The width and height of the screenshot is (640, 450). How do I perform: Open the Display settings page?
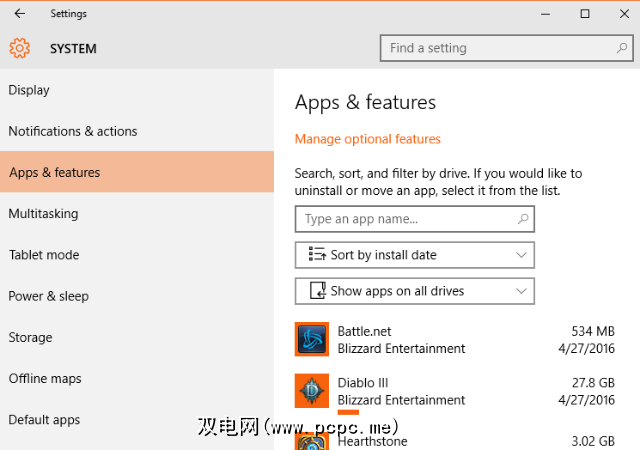30,90
